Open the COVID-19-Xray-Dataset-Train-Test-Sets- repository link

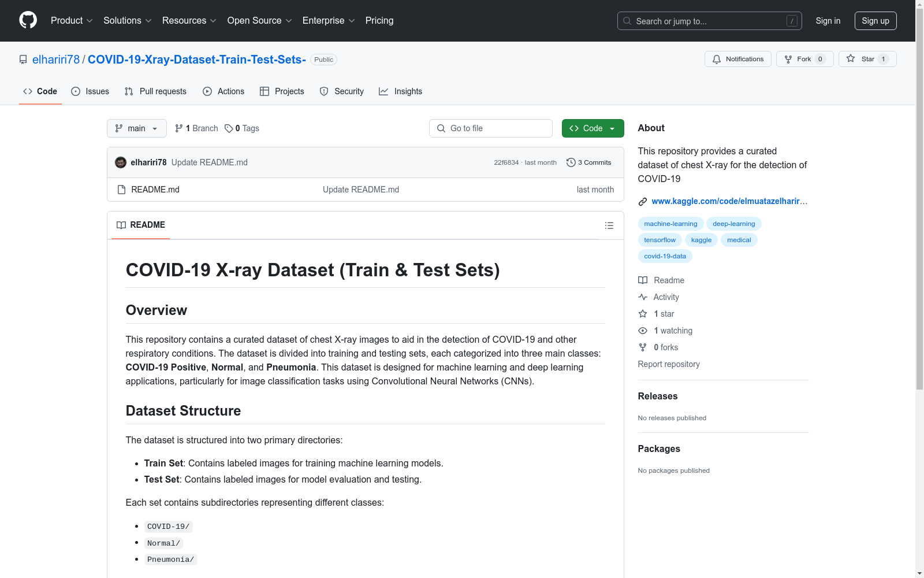tap(197, 60)
